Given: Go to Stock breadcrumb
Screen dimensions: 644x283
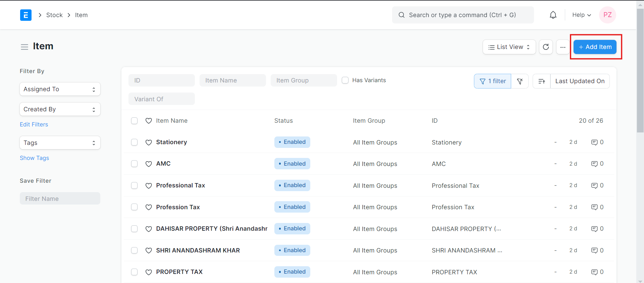Looking at the screenshot, I should tap(54, 15).
